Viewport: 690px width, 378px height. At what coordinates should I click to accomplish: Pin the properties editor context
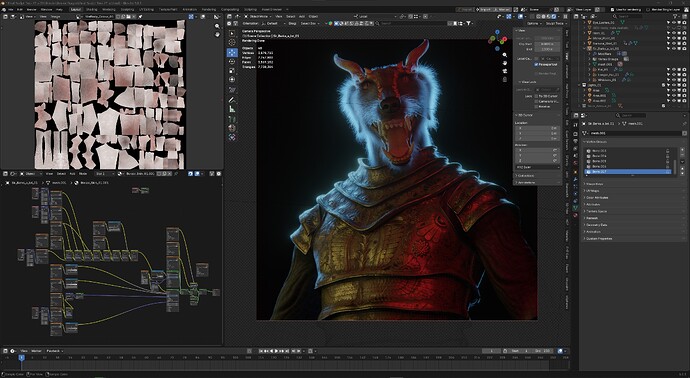[x=684, y=124]
